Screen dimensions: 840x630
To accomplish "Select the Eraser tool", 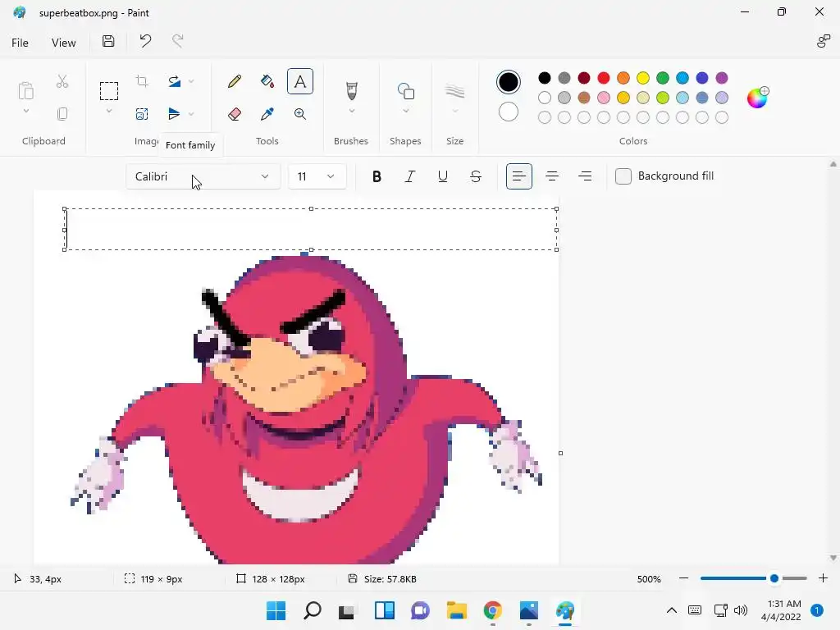I will click(234, 113).
